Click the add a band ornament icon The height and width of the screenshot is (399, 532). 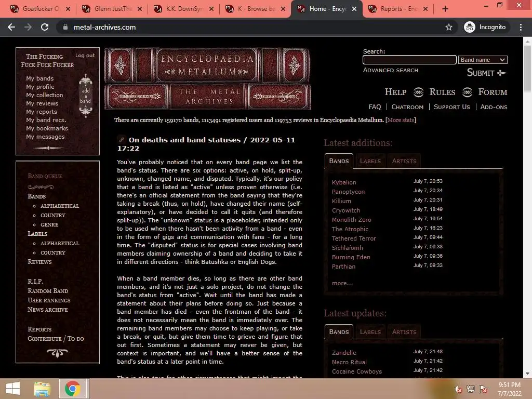pos(86,96)
